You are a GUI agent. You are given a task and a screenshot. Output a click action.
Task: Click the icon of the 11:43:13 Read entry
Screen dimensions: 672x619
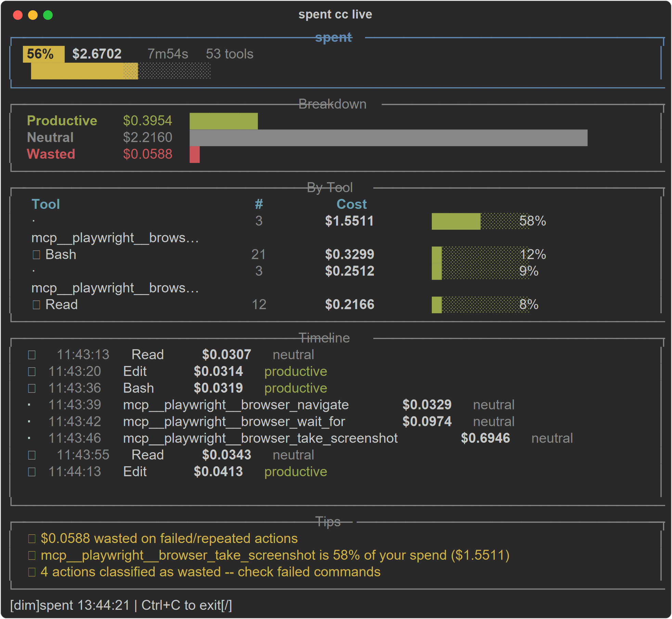click(x=32, y=355)
